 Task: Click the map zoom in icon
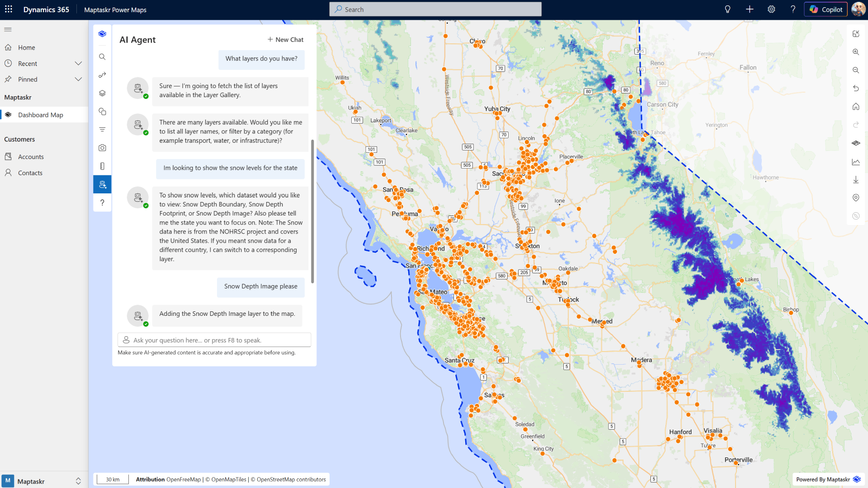point(856,52)
